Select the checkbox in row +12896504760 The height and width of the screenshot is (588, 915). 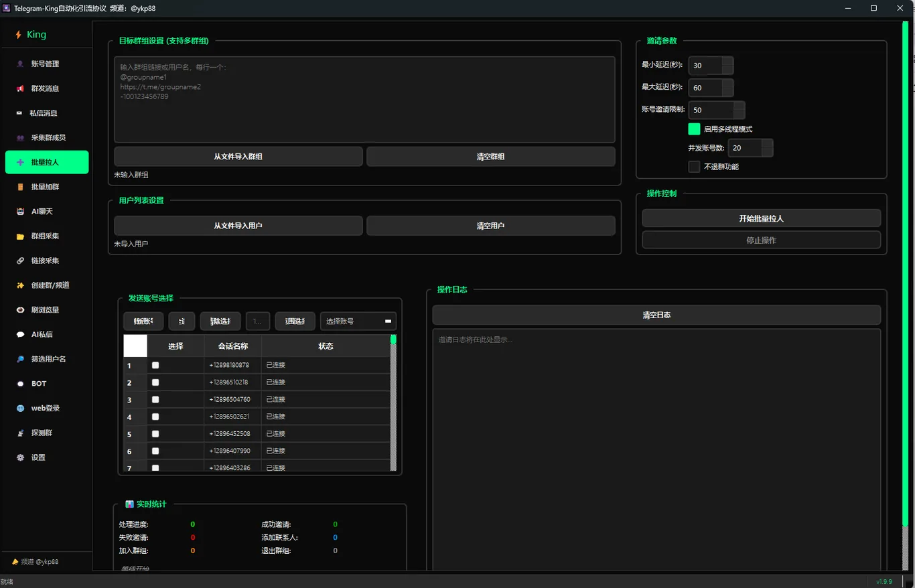(155, 399)
